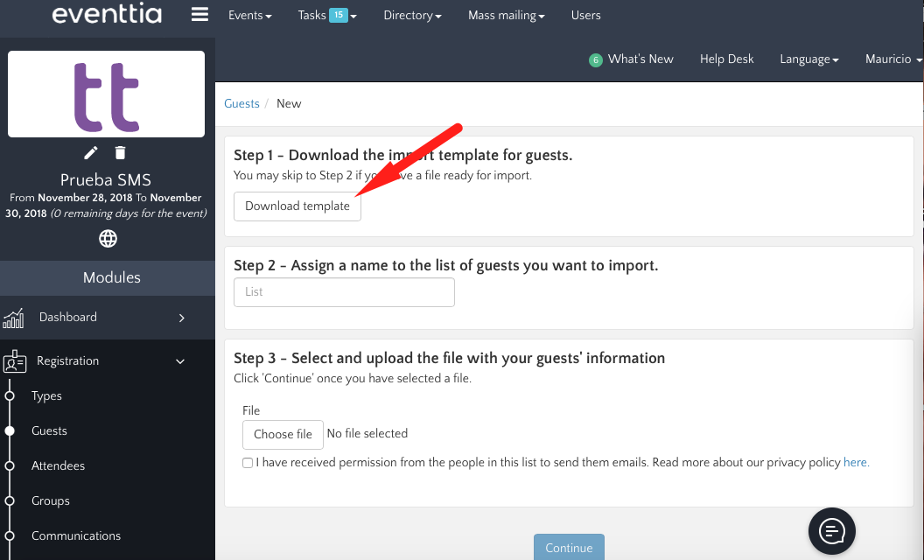Collapse the Registration module section

pos(180,361)
